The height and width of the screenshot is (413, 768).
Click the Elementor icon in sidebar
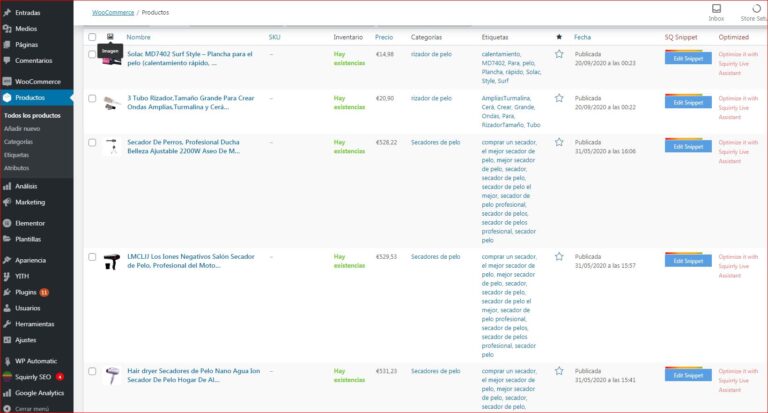coord(7,223)
